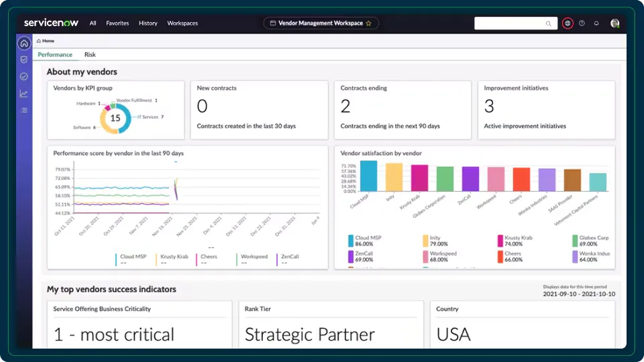Click 'Contracts ending in the next 90 days' text

[x=390, y=126]
